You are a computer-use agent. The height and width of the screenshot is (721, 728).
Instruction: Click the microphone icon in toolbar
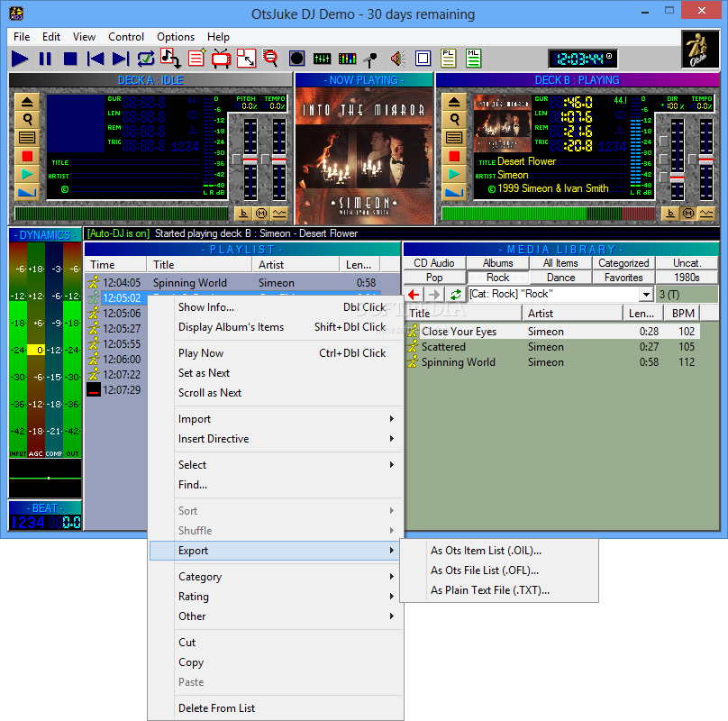tap(370, 59)
